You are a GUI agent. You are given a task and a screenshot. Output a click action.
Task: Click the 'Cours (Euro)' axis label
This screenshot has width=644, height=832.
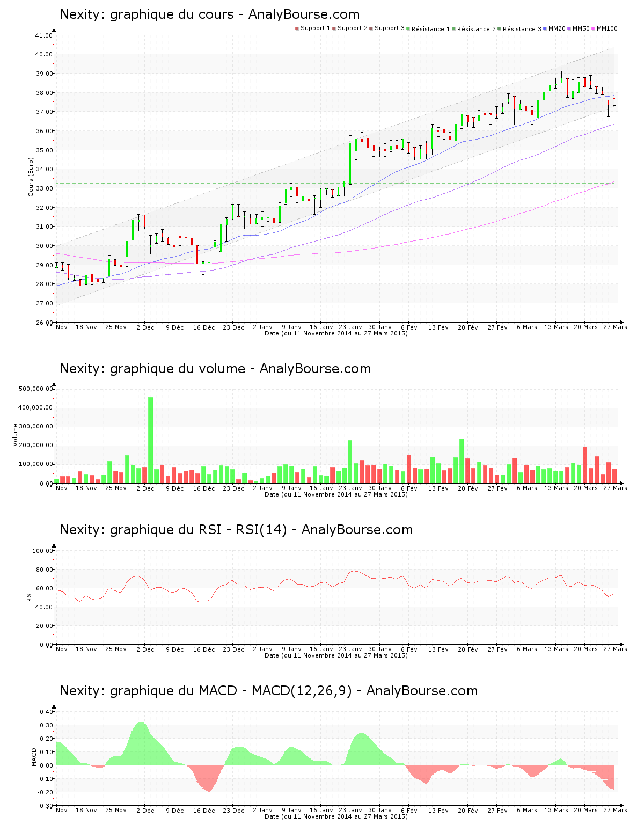point(31,177)
